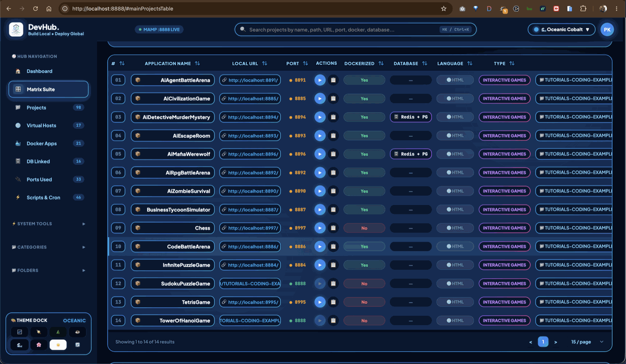Viewport: 626px width, 364px height.
Task: Select the coffee cup theme in Theme Dock
Action: coord(78,332)
